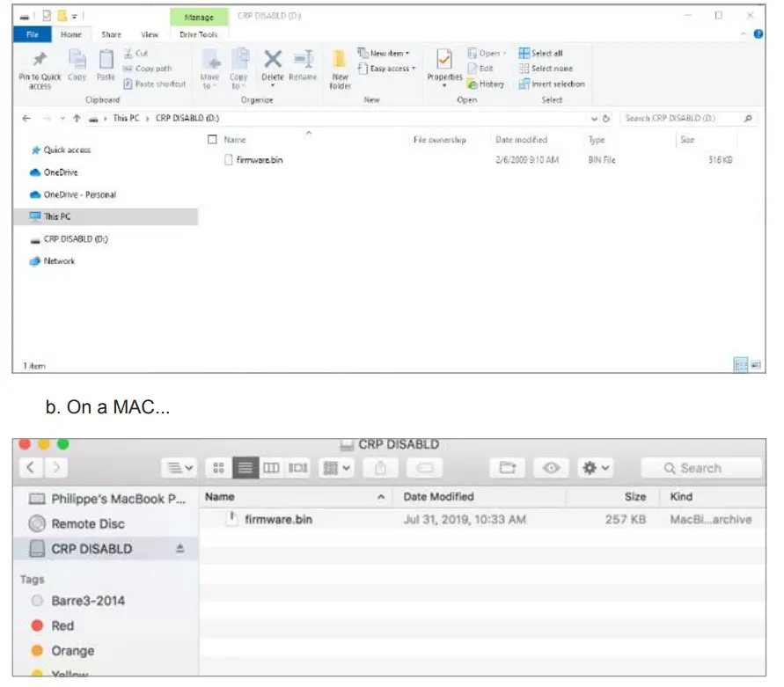The width and height of the screenshot is (784, 687).
Task: Click the Search CRP DISABLD field
Action: (x=688, y=119)
